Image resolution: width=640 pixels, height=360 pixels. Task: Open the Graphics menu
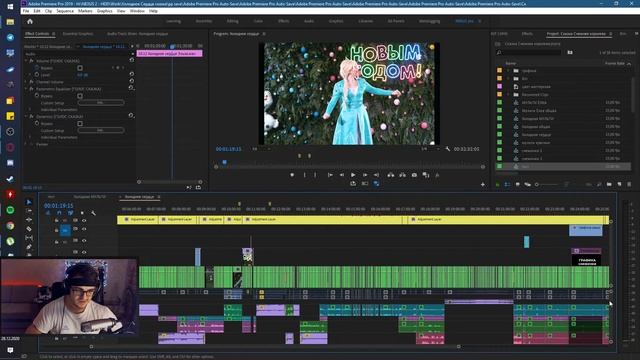coord(104,11)
